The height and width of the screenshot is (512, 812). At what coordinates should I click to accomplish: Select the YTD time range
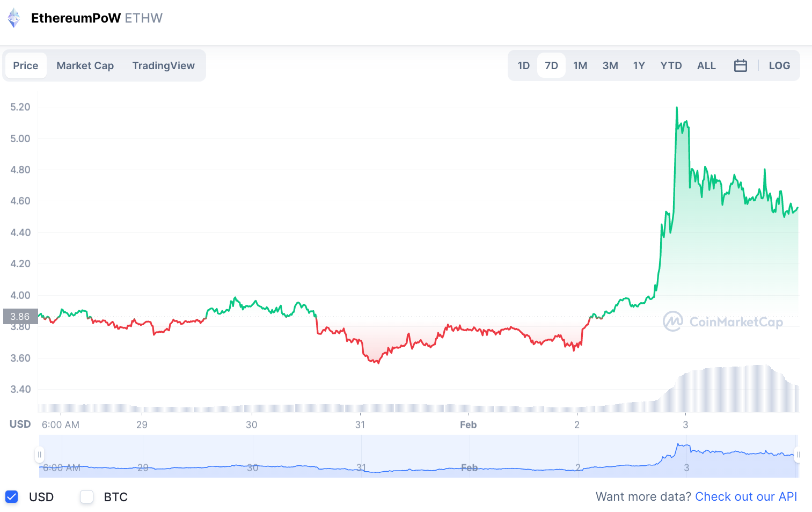click(x=671, y=65)
